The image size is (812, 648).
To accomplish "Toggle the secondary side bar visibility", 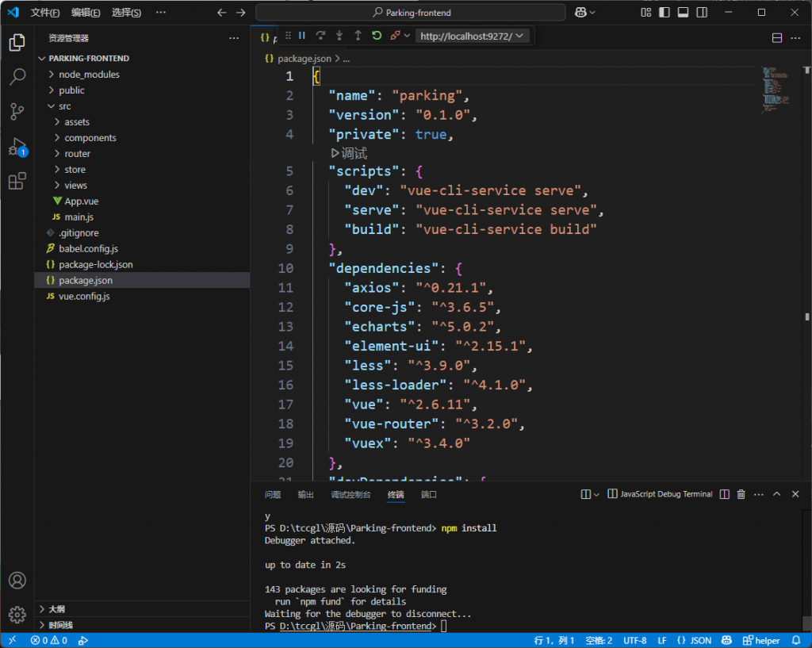I will (702, 13).
